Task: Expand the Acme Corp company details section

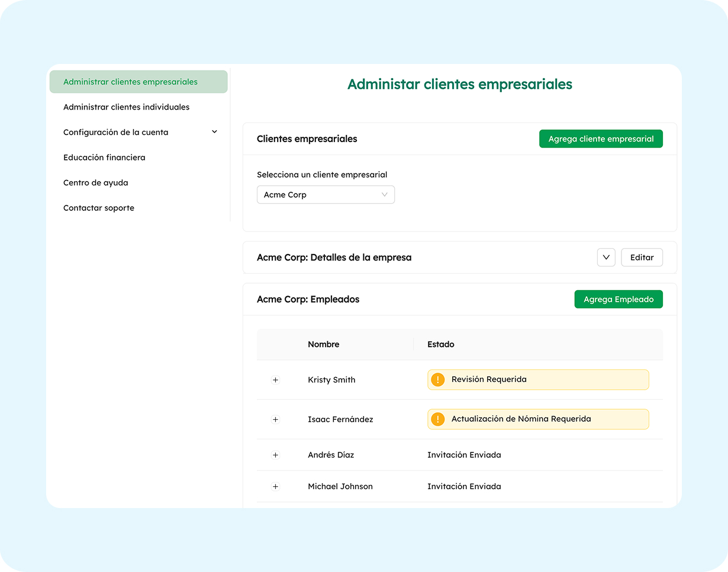Action: coord(605,257)
